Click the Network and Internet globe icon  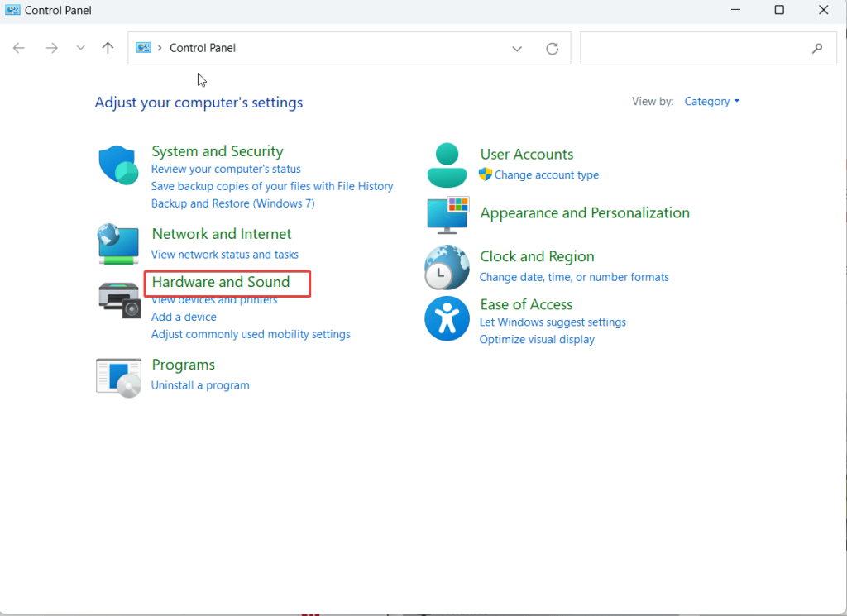click(x=119, y=244)
